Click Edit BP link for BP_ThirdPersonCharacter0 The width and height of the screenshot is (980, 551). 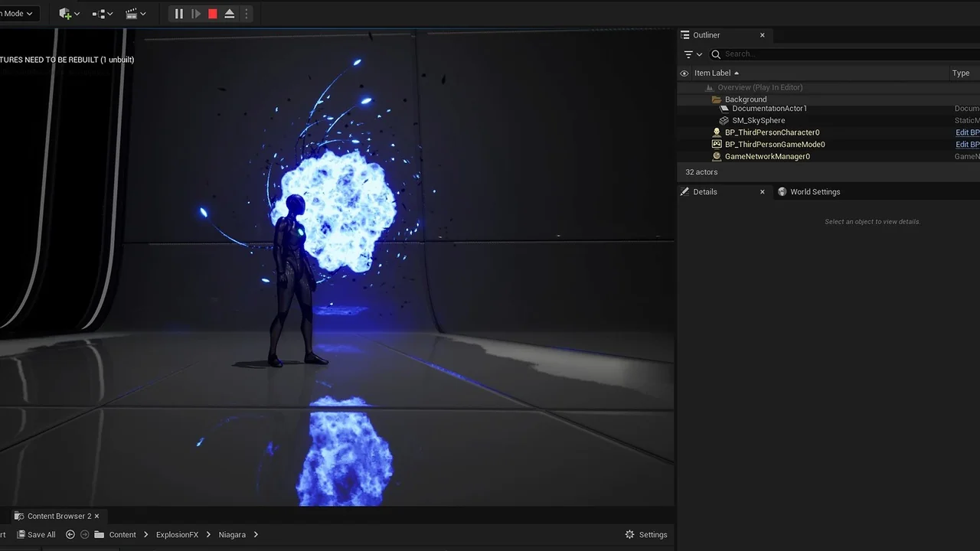point(967,132)
